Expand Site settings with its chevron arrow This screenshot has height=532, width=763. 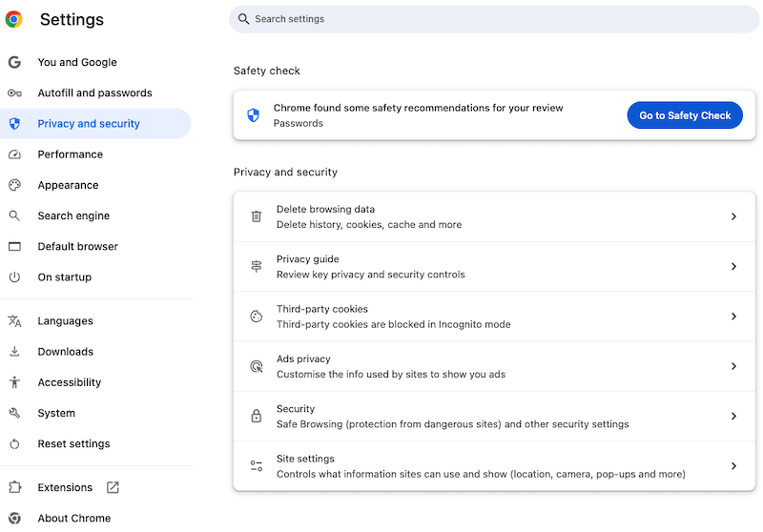(x=733, y=466)
